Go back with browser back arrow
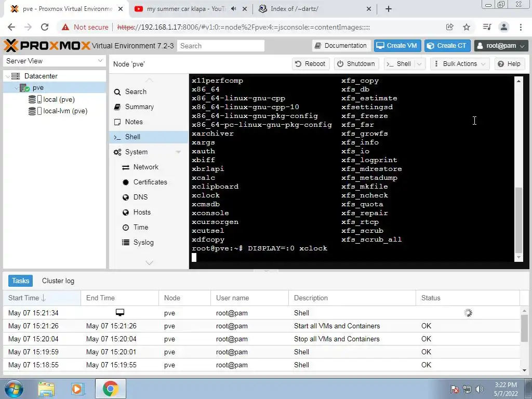The image size is (532, 399). [11, 27]
